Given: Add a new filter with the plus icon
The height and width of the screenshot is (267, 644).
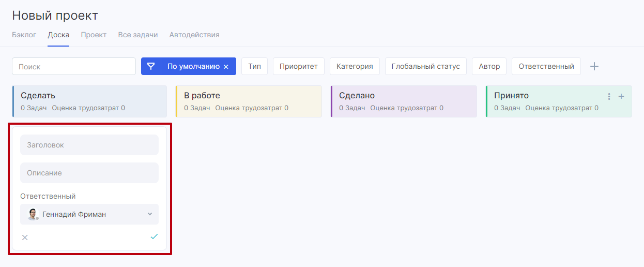Looking at the screenshot, I should click(x=594, y=66).
